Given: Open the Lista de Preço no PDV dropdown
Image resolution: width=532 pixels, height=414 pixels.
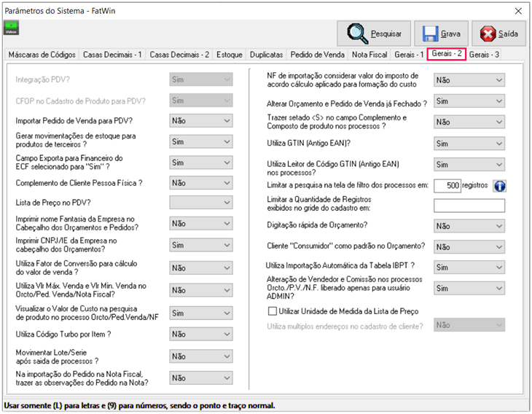Looking at the screenshot, I should coord(200,202).
